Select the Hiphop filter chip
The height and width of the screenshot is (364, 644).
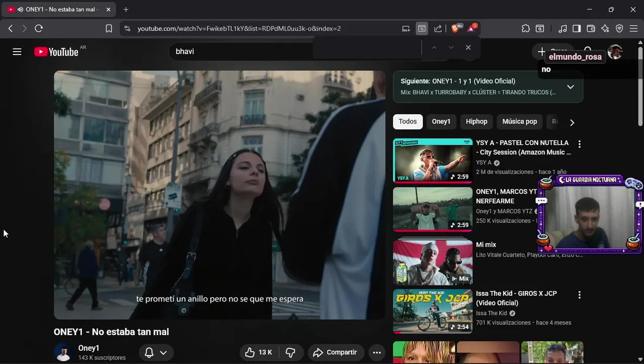[476, 121]
